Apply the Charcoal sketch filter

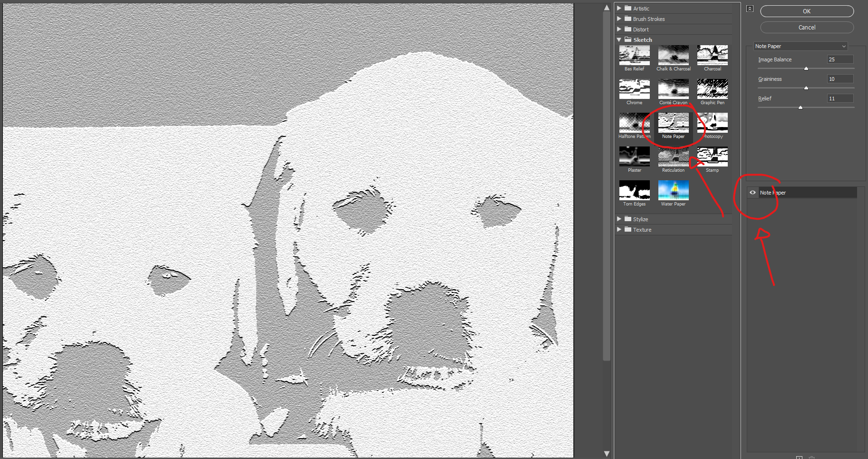pyautogui.click(x=712, y=55)
